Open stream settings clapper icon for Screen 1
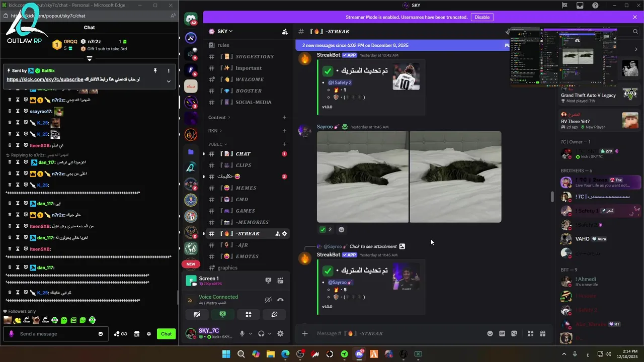Image resolution: width=644 pixels, height=362 pixels. 280,281
